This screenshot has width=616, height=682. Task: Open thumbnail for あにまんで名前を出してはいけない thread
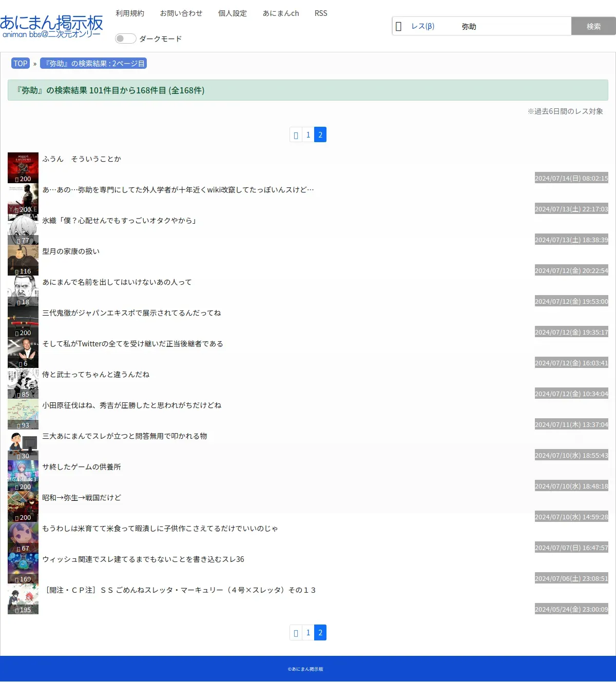[x=23, y=291]
